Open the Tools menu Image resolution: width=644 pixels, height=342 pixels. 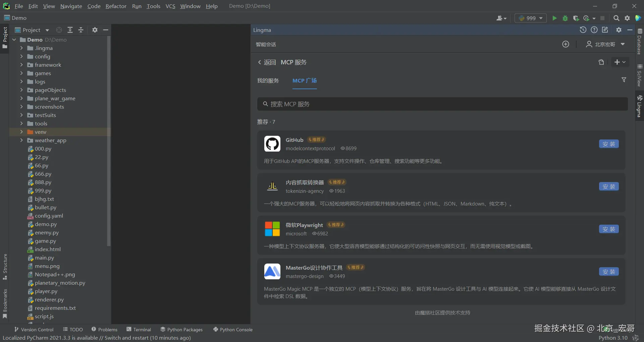pyautogui.click(x=153, y=6)
